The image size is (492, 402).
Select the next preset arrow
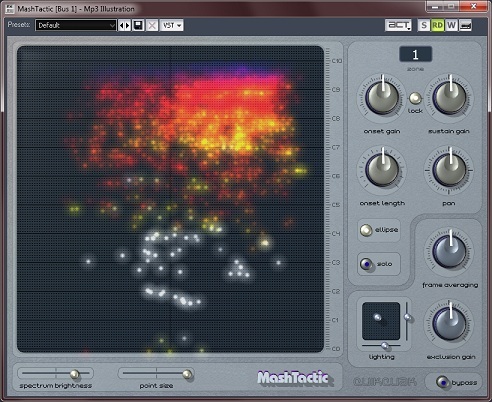127,25
